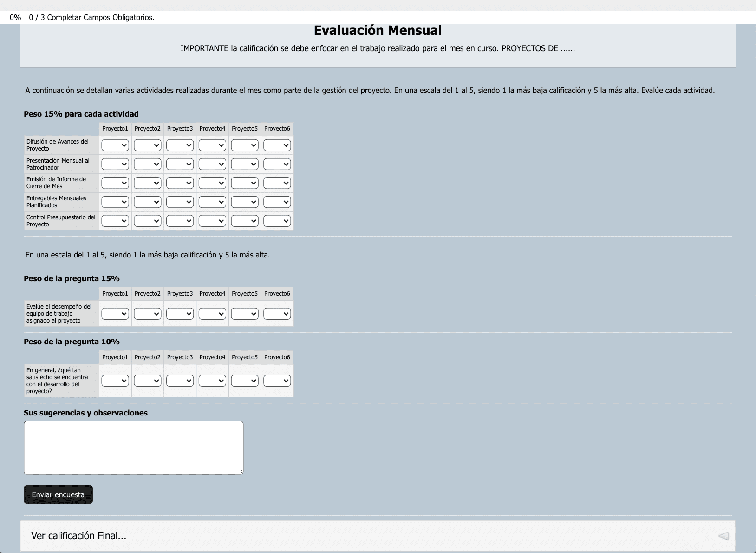
Task: Rate Proyecto4 for desempeño del equipo de trabajo
Action: (x=212, y=314)
